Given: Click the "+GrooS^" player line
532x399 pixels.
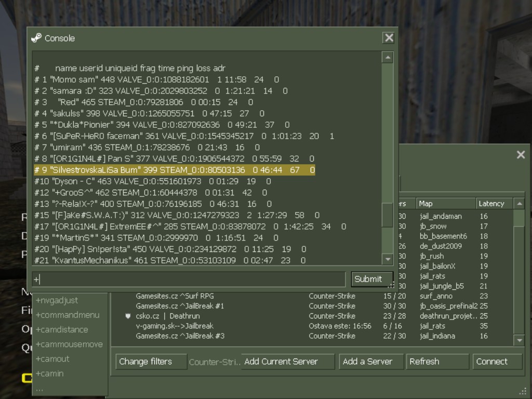Looking at the screenshot, I should [x=151, y=192].
